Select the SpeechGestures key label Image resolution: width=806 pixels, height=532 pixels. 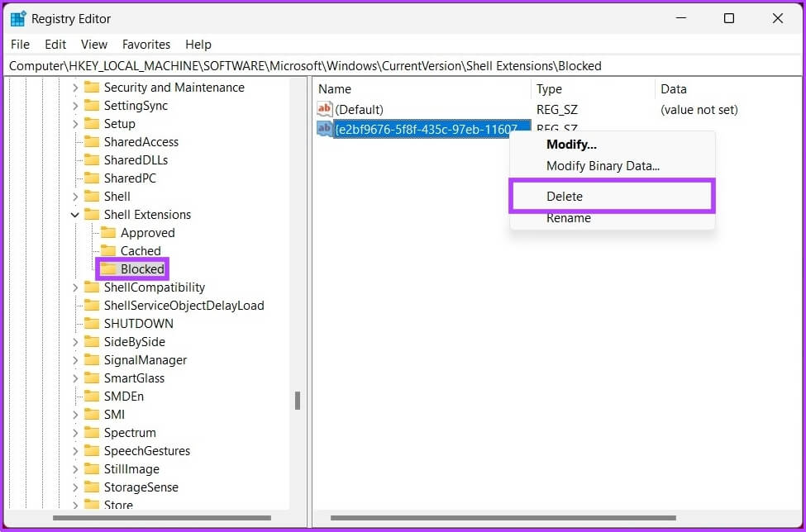pyautogui.click(x=147, y=451)
